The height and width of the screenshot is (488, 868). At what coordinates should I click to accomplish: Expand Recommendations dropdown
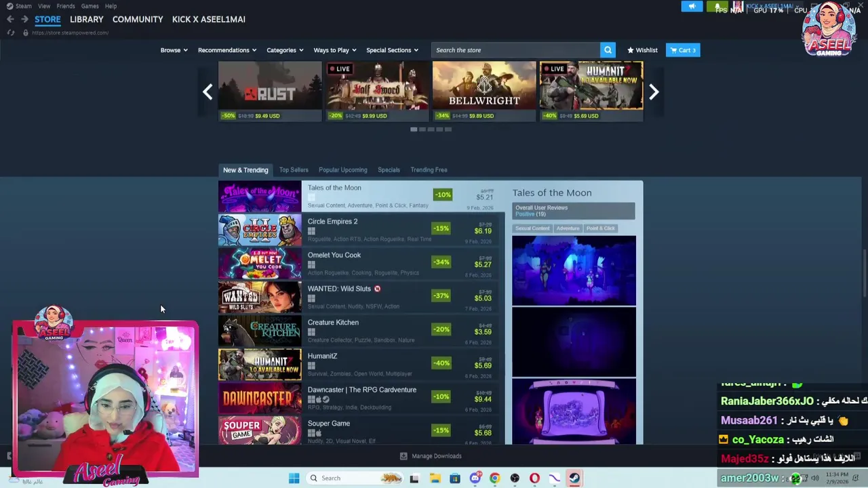pyautogui.click(x=227, y=50)
